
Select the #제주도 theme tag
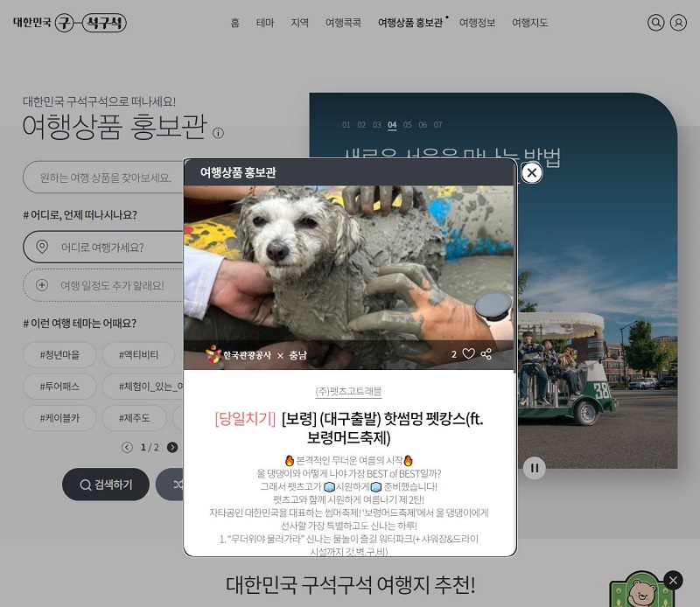135,418
